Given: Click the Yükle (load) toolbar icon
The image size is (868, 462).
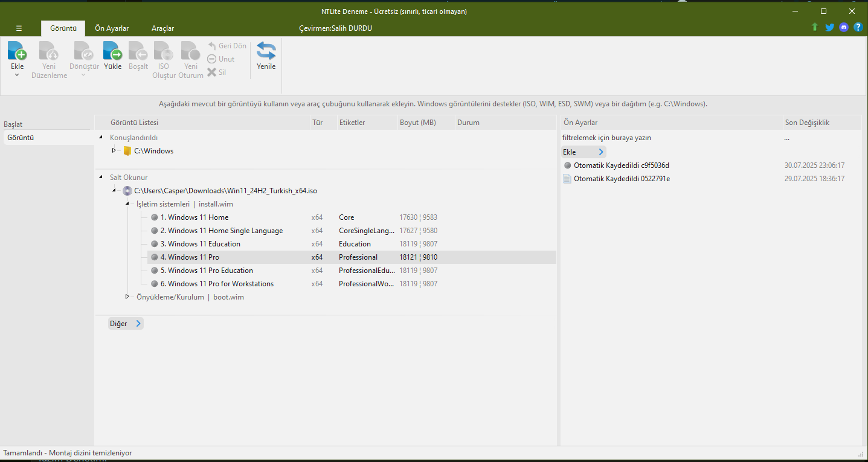Looking at the screenshot, I should (x=112, y=51).
